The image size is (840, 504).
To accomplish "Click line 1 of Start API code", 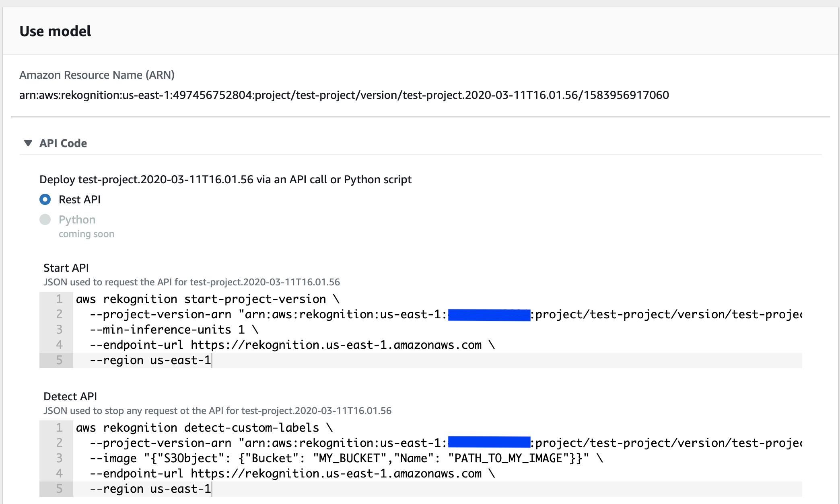I will 208,299.
